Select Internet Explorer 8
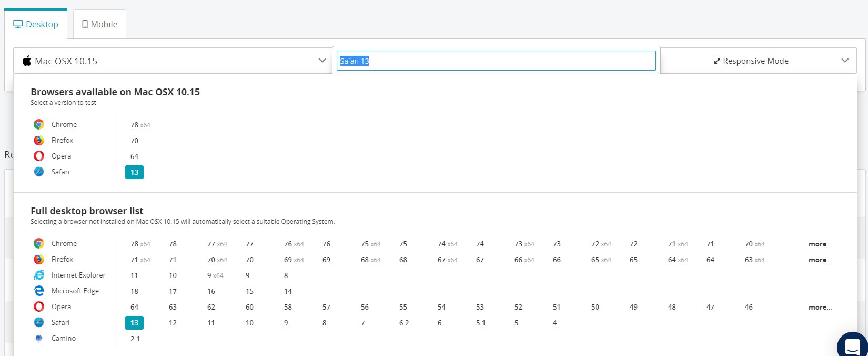Image resolution: width=868 pixels, height=356 pixels. coord(286,275)
